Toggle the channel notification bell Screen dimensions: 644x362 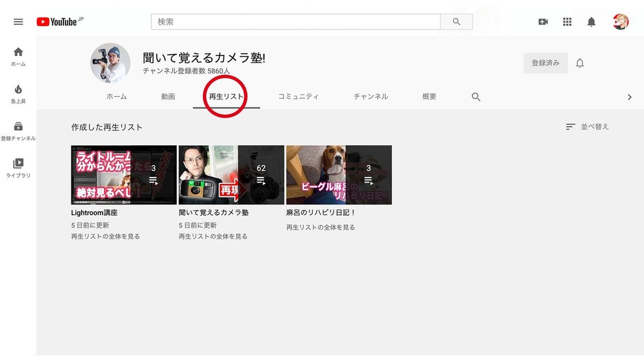coord(580,63)
